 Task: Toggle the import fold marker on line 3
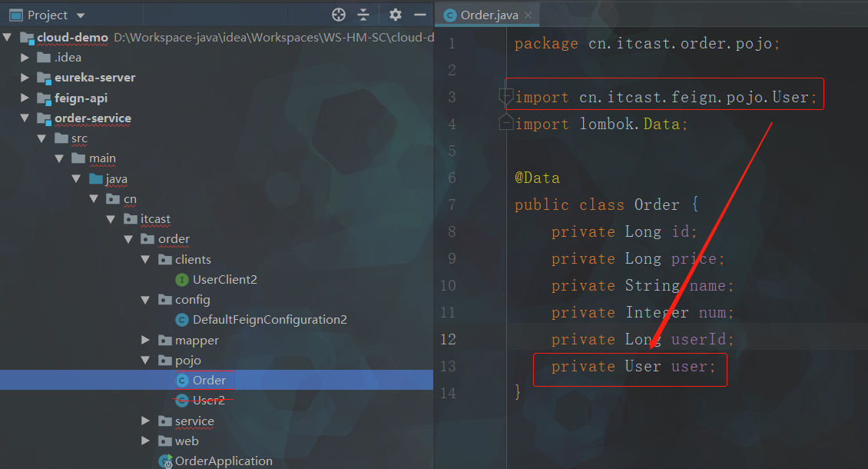[x=506, y=96]
